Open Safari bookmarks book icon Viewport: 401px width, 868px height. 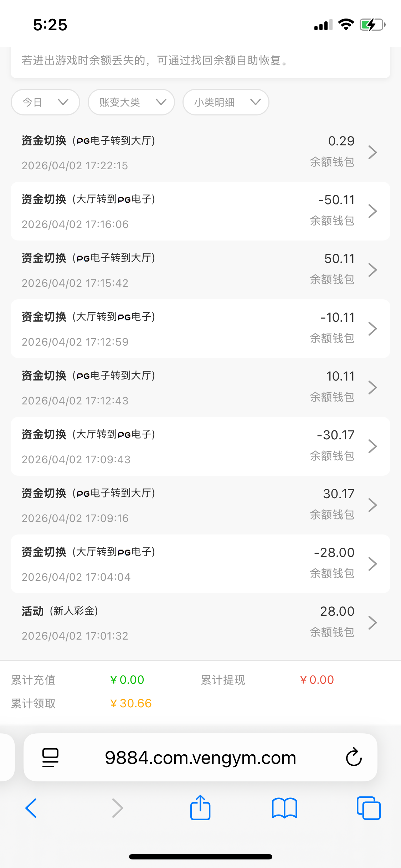[284, 808]
